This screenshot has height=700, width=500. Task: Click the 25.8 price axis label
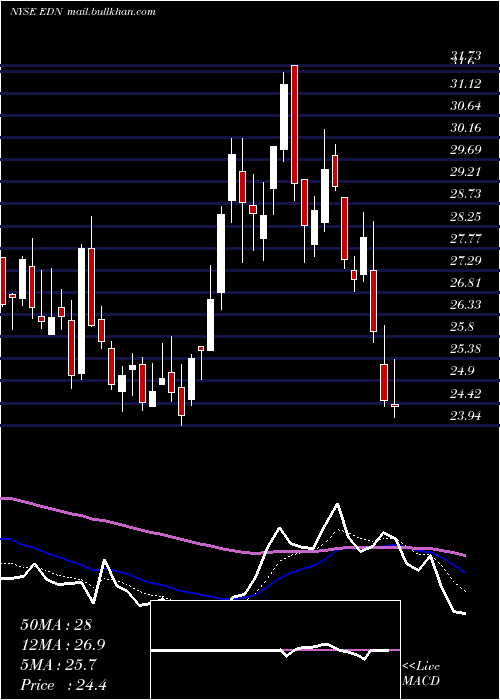tap(462, 327)
